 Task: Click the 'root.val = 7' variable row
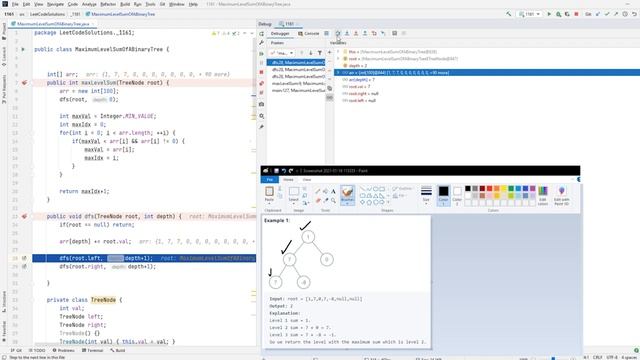coord(487,87)
